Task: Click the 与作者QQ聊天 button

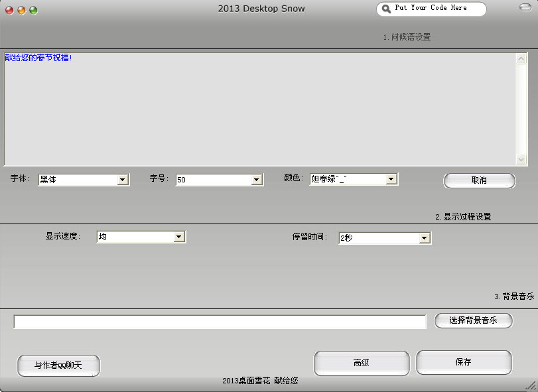Action: [58, 365]
